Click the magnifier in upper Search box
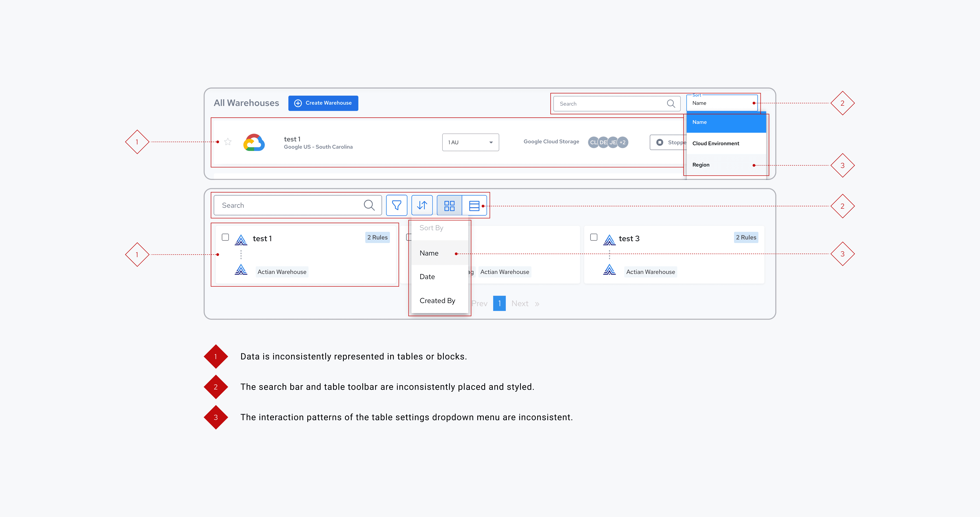The height and width of the screenshot is (517, 980). click(x=671, y=104)
